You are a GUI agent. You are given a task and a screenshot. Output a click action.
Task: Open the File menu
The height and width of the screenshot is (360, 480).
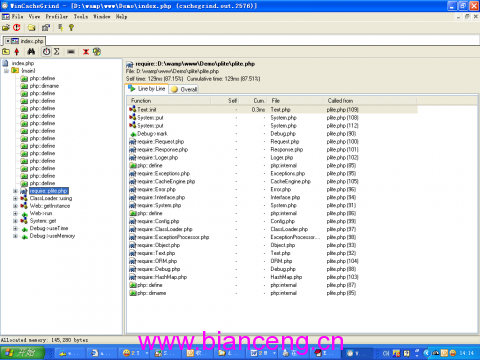pos(17,17)
